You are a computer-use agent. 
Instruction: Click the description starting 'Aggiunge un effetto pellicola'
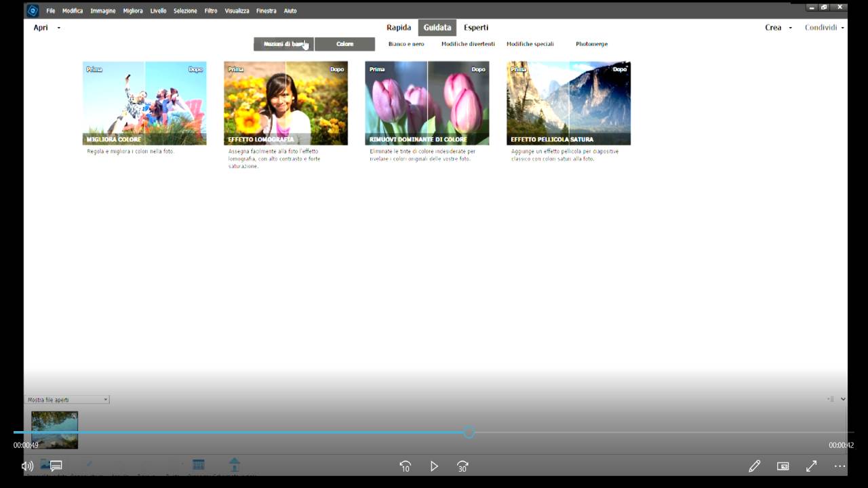click(x=565, y=155)
